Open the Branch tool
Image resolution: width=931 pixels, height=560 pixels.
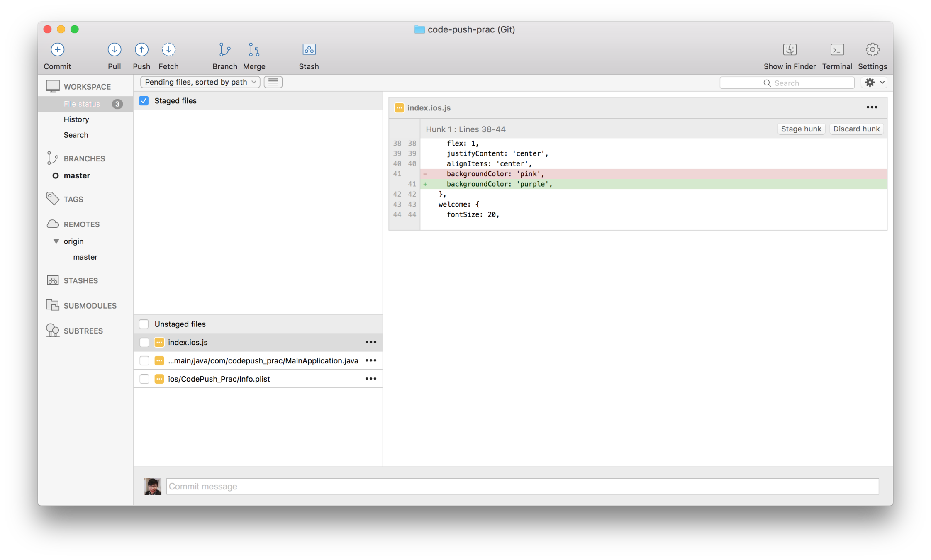click(x=224, y=50)
